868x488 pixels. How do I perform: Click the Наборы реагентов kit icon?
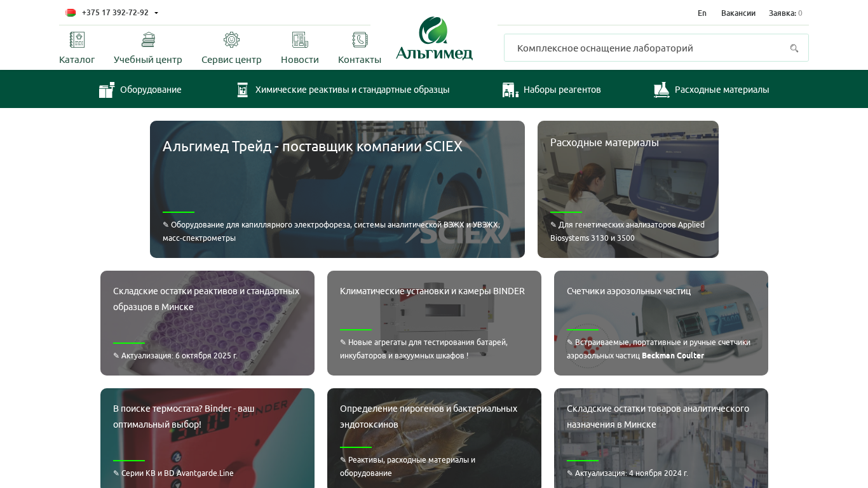click(x=510, y=90)
